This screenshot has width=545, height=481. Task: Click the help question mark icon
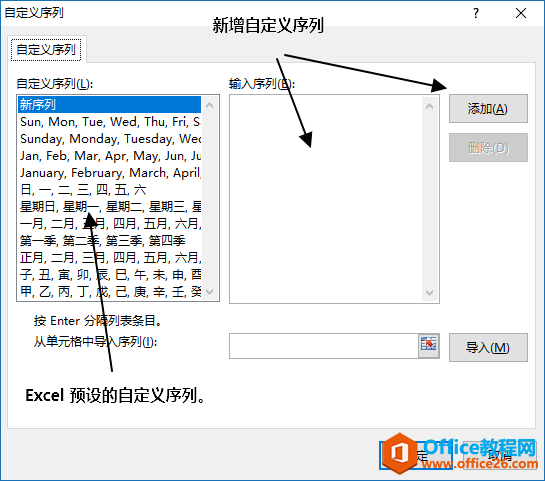pyautogui.click(x=476, y=14)
